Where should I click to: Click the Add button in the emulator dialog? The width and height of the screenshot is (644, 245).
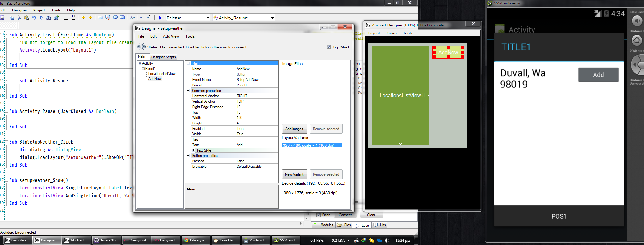coord(598,75)
